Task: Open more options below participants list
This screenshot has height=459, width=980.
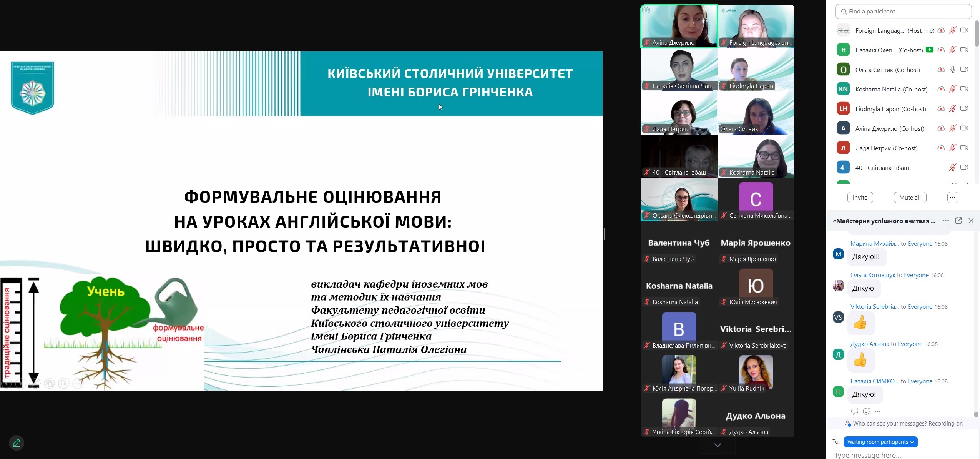Action: (x=952, y=198)
